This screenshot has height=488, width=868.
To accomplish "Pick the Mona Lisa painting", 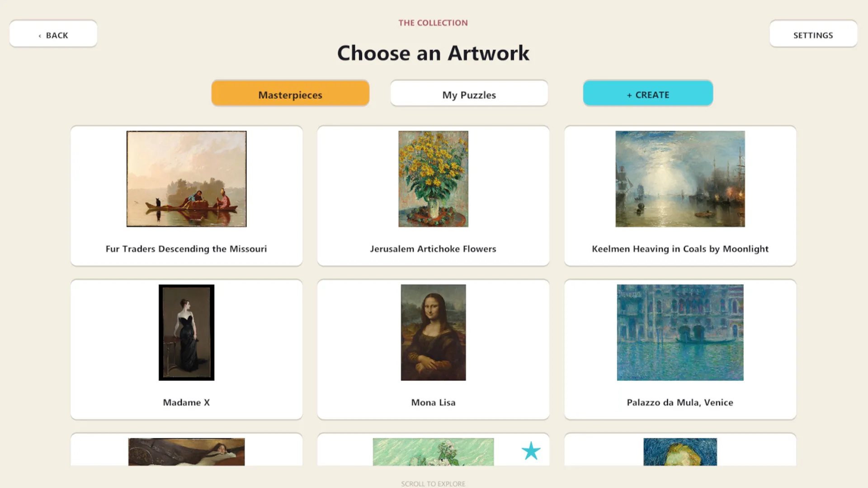I will (433, 333).
